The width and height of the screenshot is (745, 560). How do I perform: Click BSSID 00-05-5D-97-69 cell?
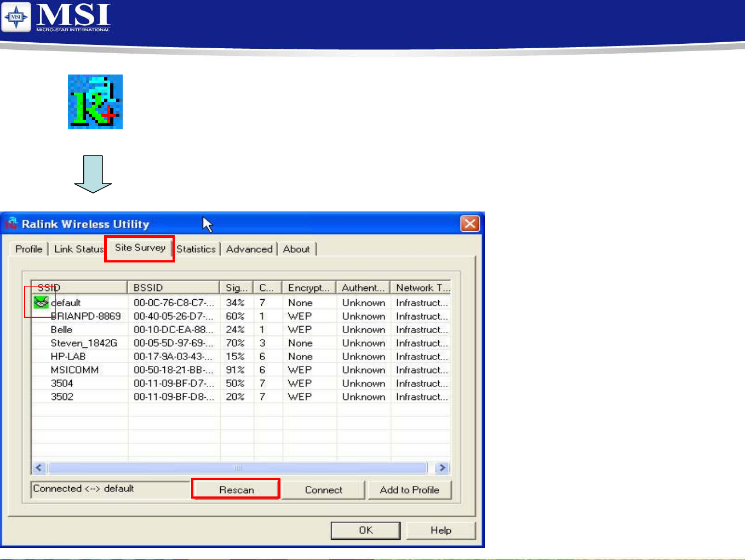point(174,343)
